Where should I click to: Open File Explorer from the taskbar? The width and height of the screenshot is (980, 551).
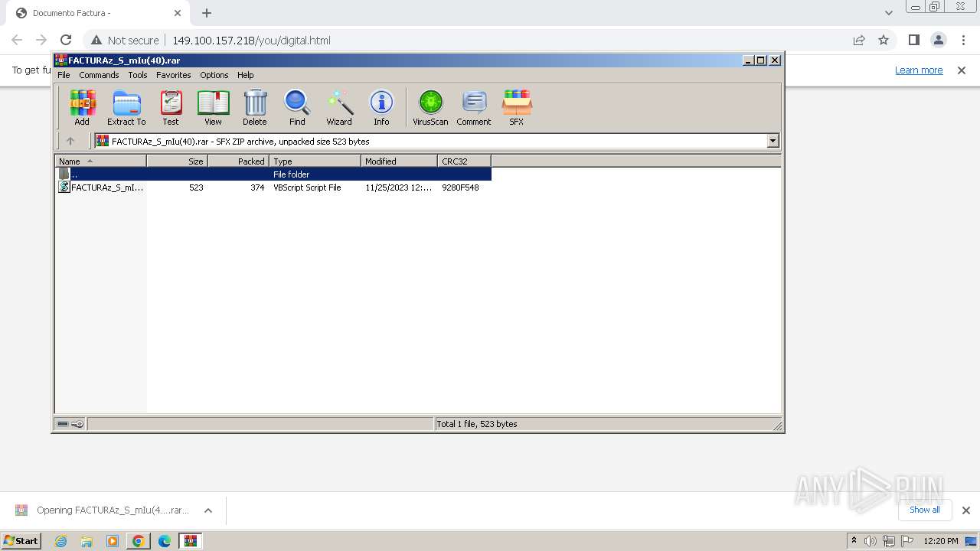(x=87, y=541)
